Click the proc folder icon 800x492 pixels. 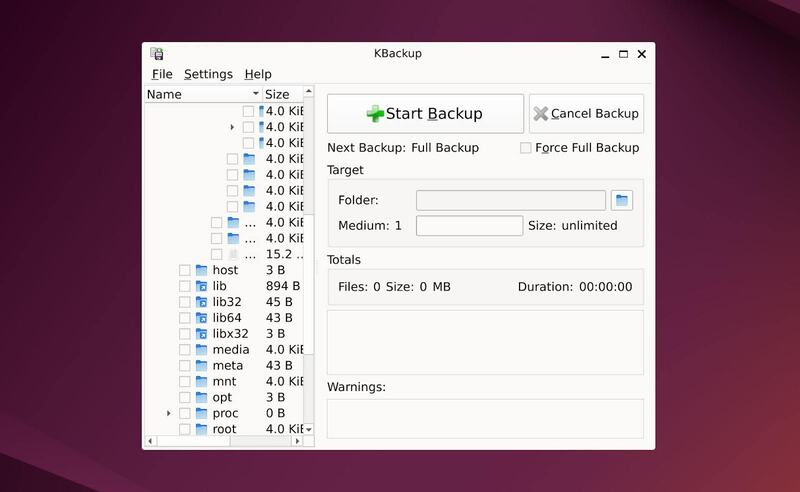pyautogui.click(x=202, y=413)
